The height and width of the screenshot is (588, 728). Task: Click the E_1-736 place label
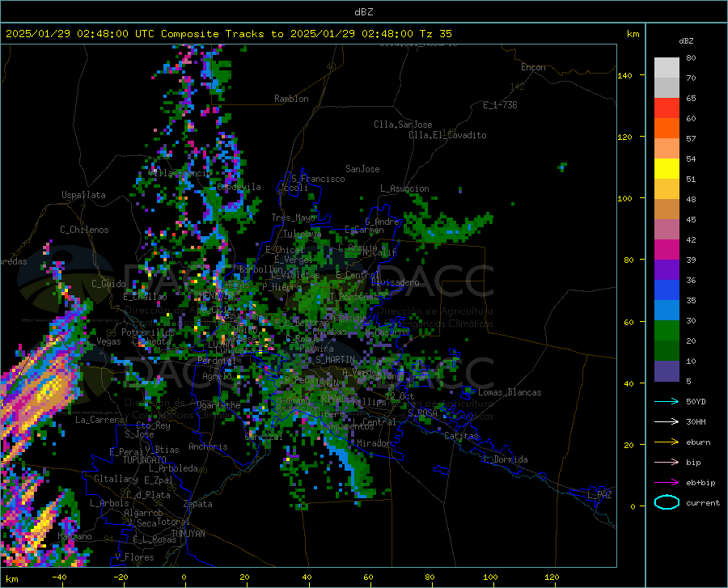click(500, 105)
